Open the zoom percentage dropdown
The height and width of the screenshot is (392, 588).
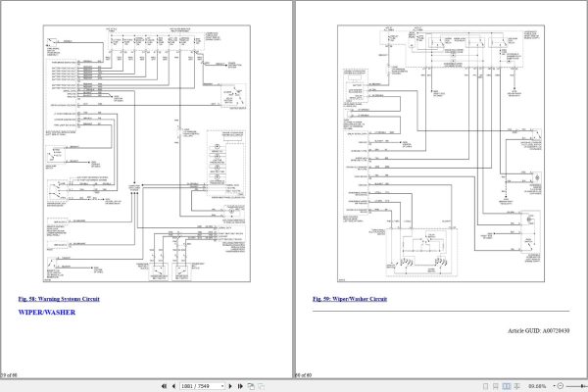(554, 386)
